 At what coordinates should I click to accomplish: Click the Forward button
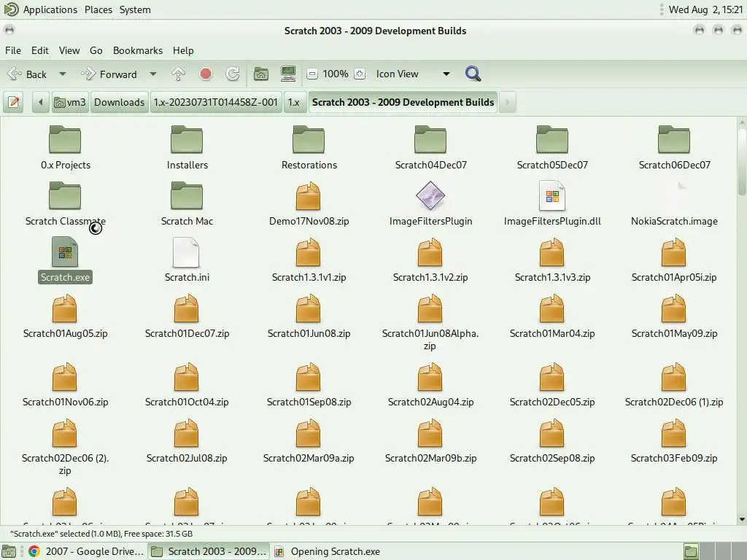(x=109, y=74)
